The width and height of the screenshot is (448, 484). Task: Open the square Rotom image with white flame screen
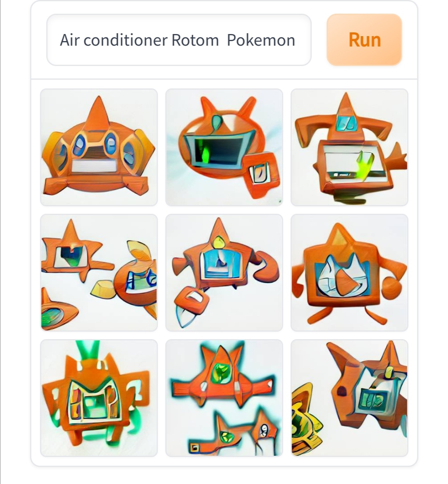pyautogui.click(x=349, y=273)
